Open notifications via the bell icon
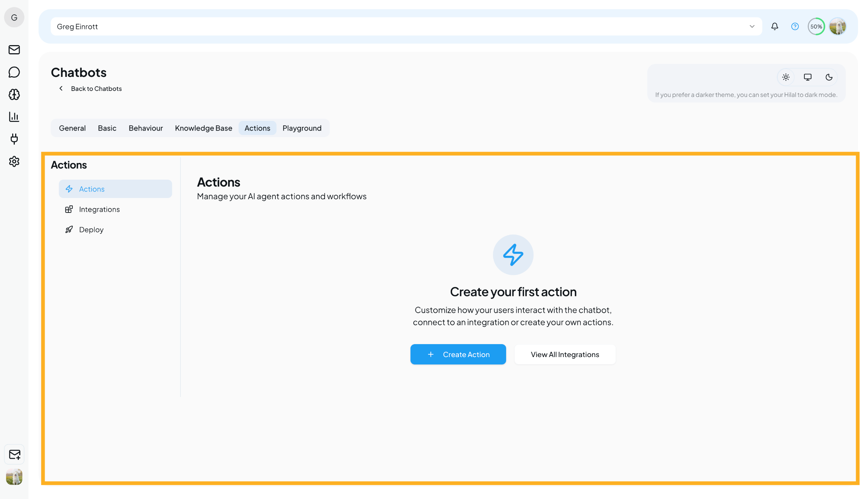 click(x=774, y=26)
